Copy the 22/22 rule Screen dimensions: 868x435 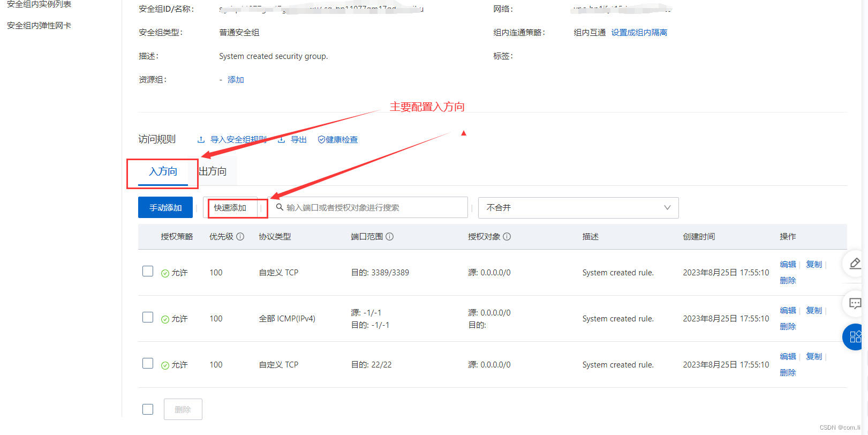[x=814, y=357]
